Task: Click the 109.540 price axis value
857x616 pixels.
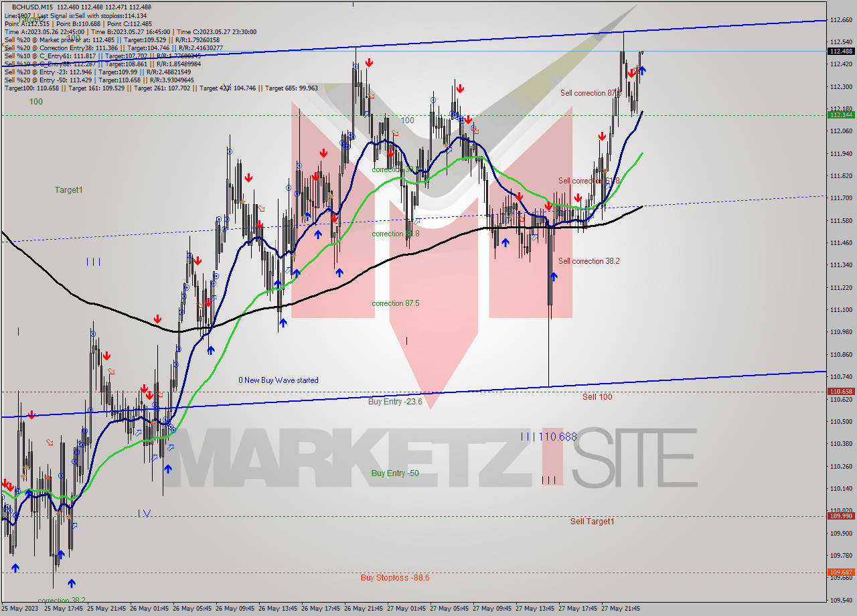Action: (841, 600)
